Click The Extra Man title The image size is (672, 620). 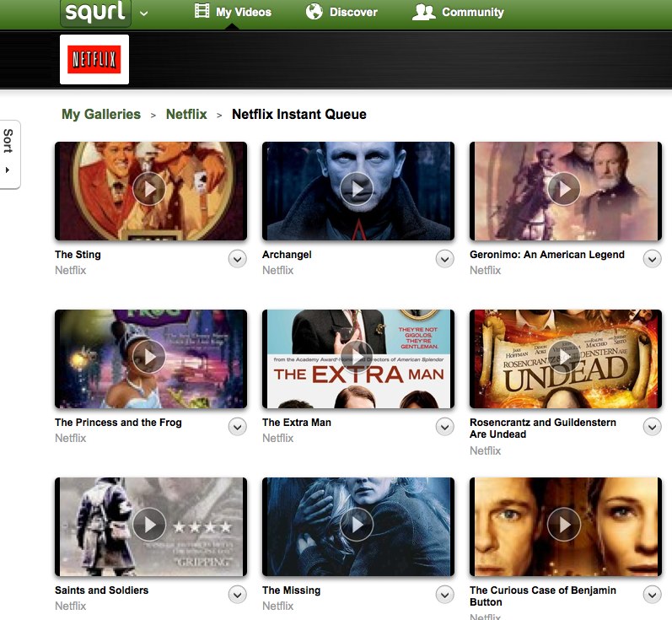click(297, 423)
